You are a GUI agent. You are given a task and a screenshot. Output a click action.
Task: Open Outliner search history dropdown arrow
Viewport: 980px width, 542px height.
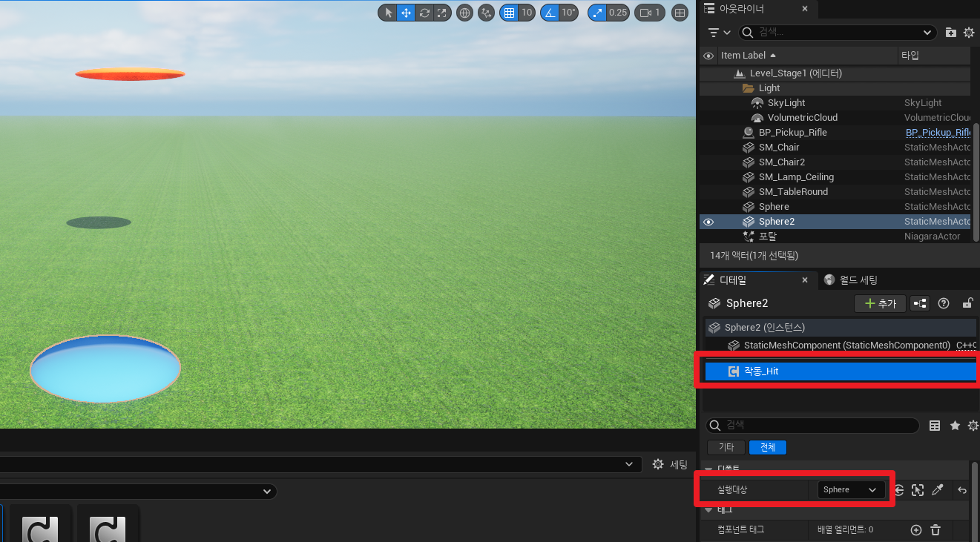click(x=928, y=33)
